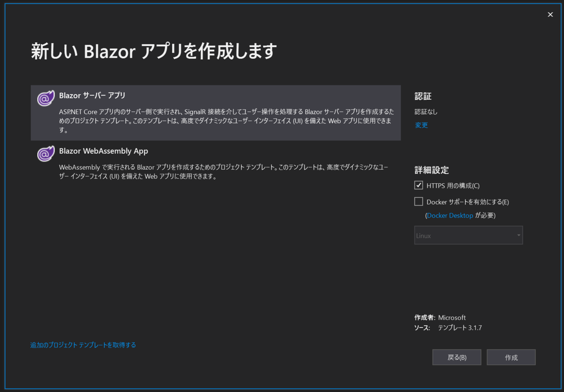Select the Blazor WebAssembly App template title
564x392 pixels.
[103, 151]
